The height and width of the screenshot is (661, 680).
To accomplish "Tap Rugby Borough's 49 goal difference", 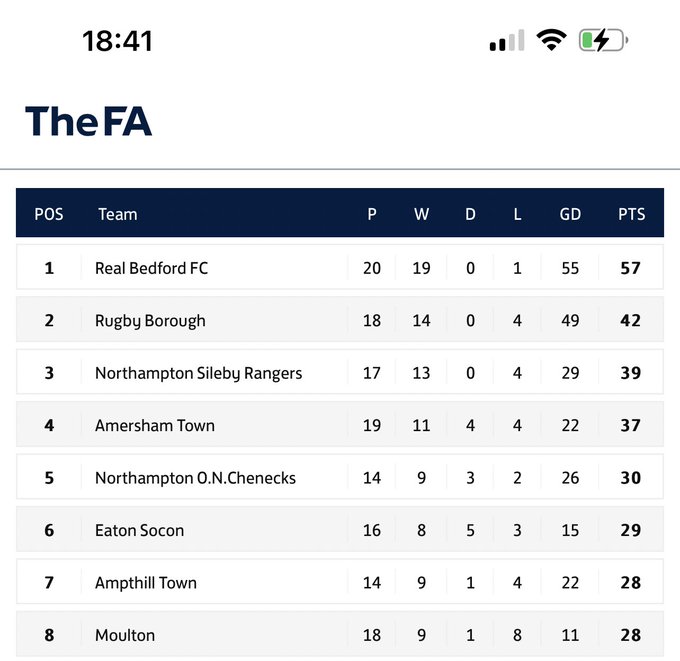I will (x=570, y=321).
